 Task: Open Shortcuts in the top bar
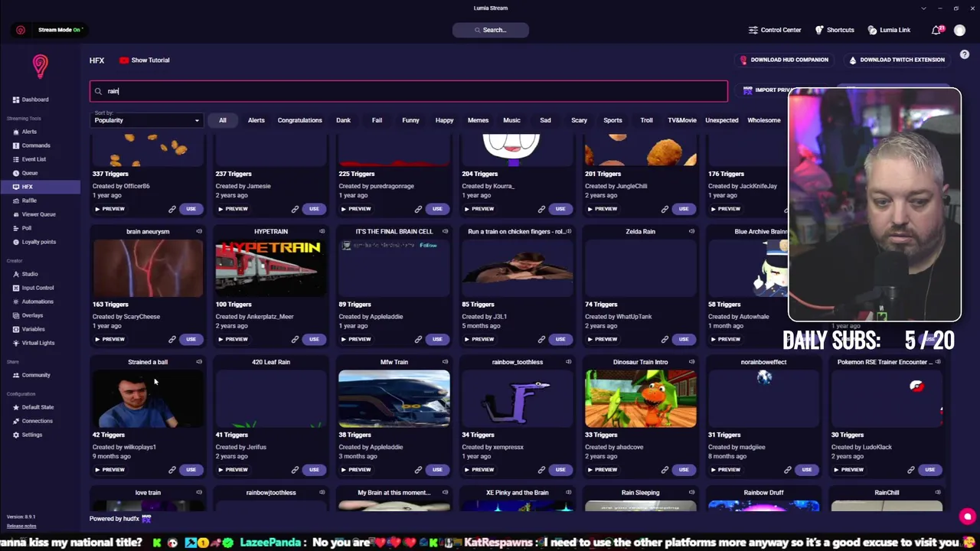[835, 30]
